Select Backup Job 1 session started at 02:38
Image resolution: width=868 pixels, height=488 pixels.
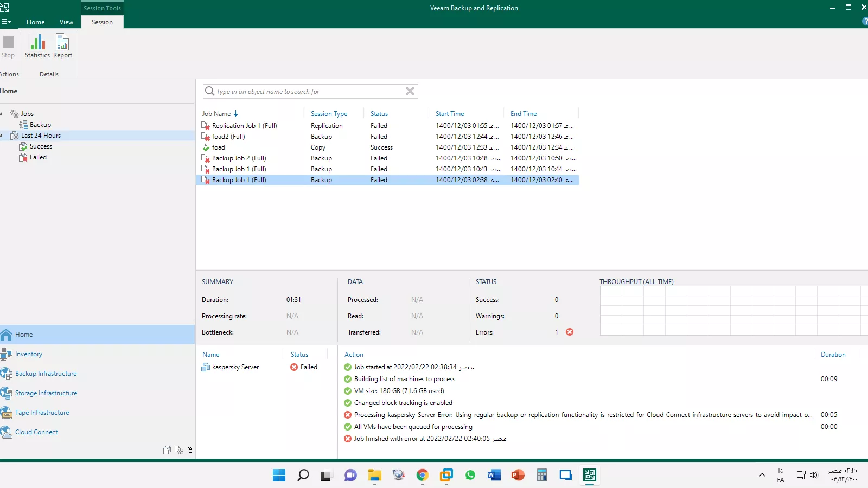coord(387,180)
